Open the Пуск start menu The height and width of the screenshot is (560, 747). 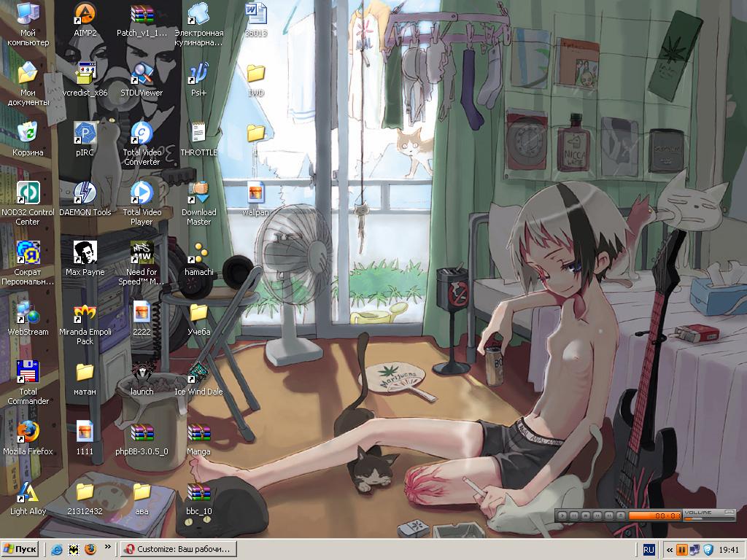20,549
